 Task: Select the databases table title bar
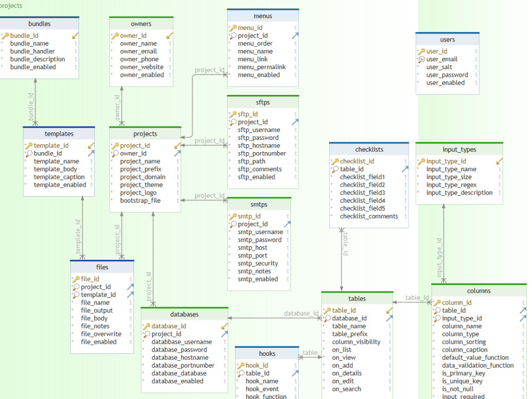tap(185, 314)
